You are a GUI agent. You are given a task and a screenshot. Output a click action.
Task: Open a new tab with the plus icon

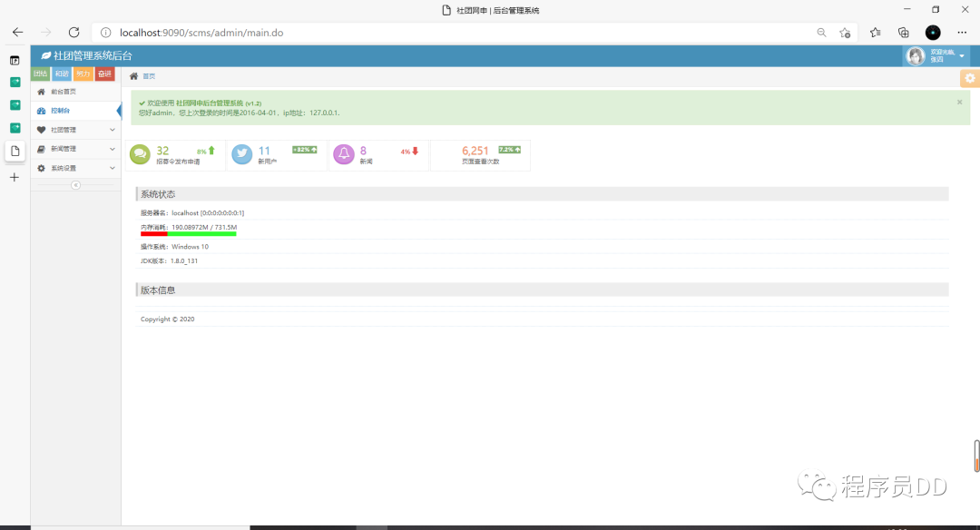click(x=15, y=178)
